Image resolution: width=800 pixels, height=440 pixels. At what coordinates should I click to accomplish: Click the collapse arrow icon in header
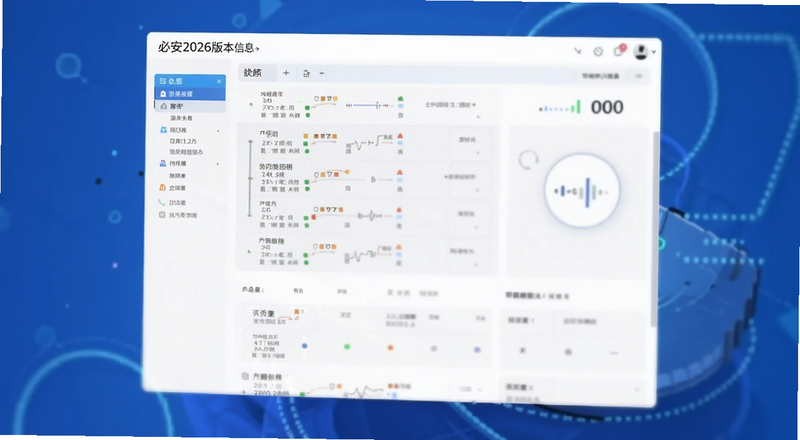pos(578,51)
